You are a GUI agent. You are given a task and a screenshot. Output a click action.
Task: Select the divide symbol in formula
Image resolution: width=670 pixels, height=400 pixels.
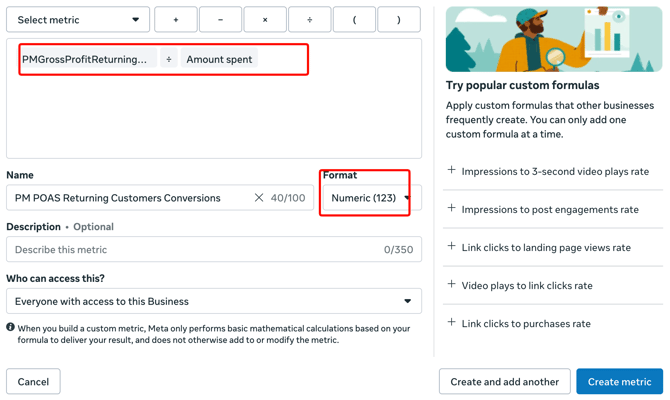pyautogui.click(x=169, y=59)
